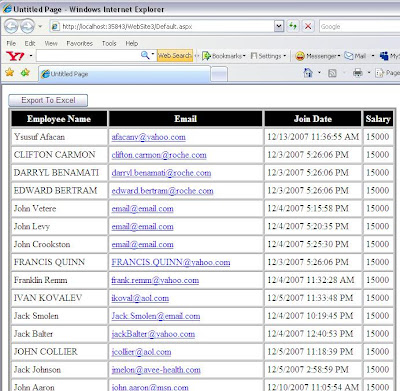Click the Home icon
The height and width of the screenshot is (391, 400).
click(308, 73)
